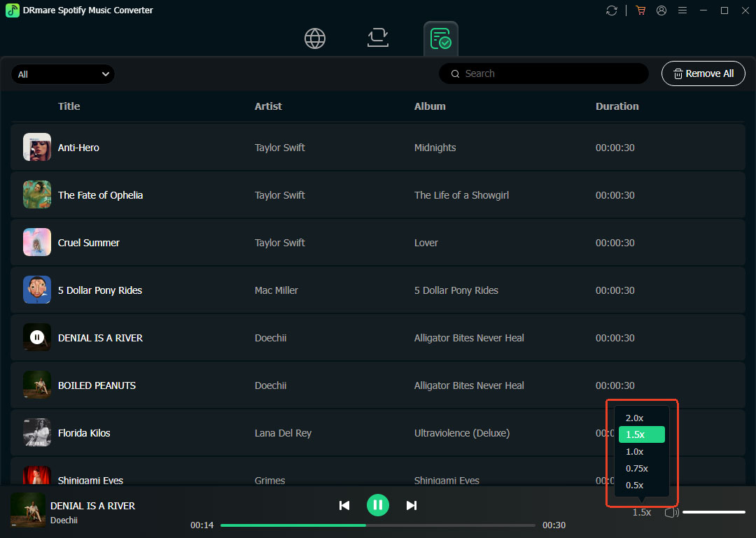Click the Anti-Hero album thumbnail

click(37, 147)
